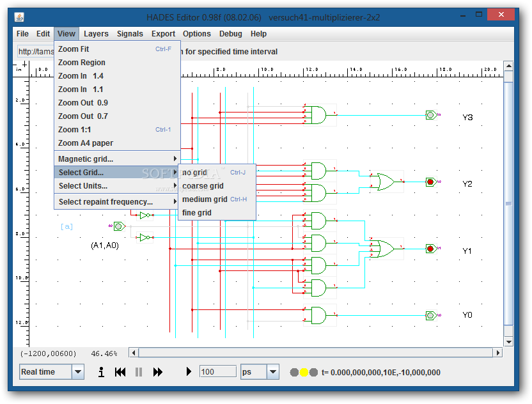Open the Signals menu
Screen dimensions: 532x404
pyautogui.click(x=130, y=34)
